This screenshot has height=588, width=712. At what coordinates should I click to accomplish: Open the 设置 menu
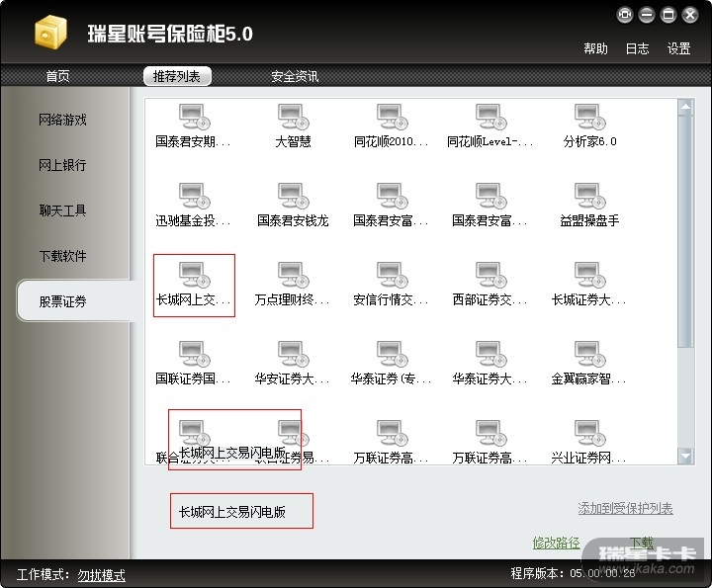point(678,48)
